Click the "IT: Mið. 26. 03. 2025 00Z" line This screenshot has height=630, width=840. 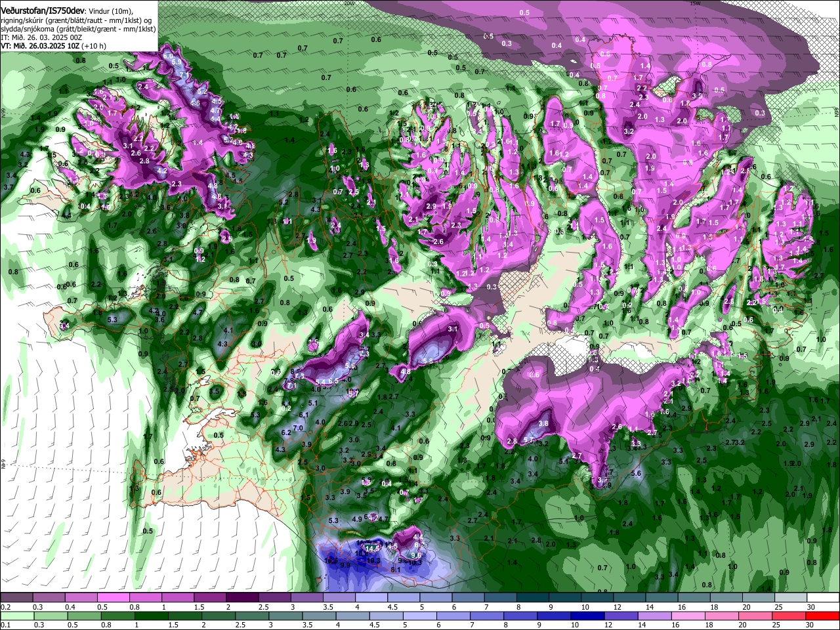pos(41,37)
